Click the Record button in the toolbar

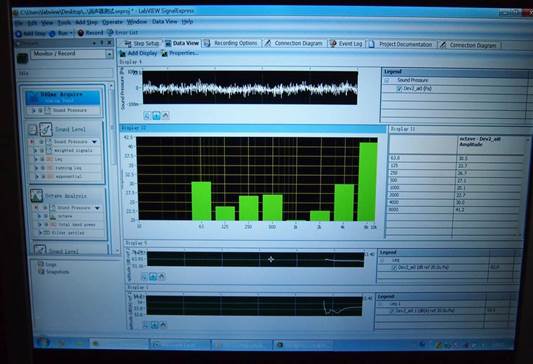pyautogui.click(x=90, y=33)
